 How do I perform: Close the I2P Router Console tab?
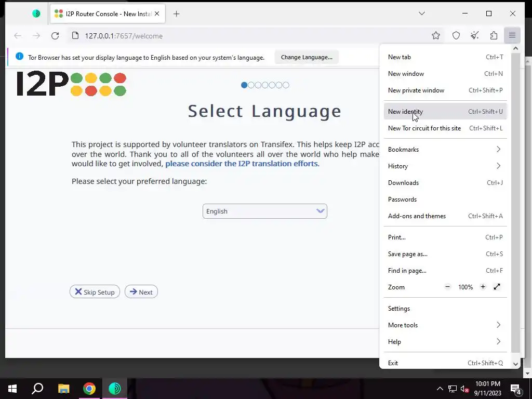point(157,14)
